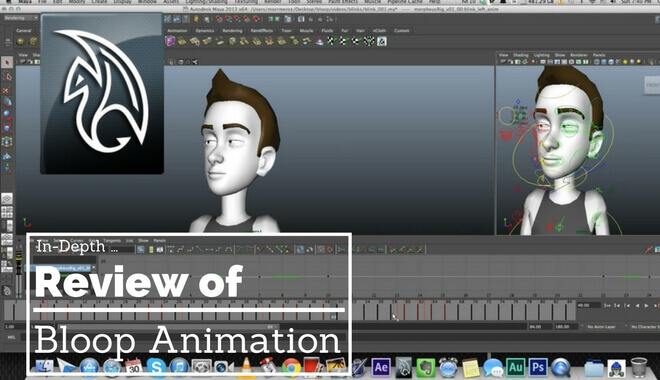Activate the Rotate tool in toolbox
This screenshot has width=660, height=380.
pos(7,115)
